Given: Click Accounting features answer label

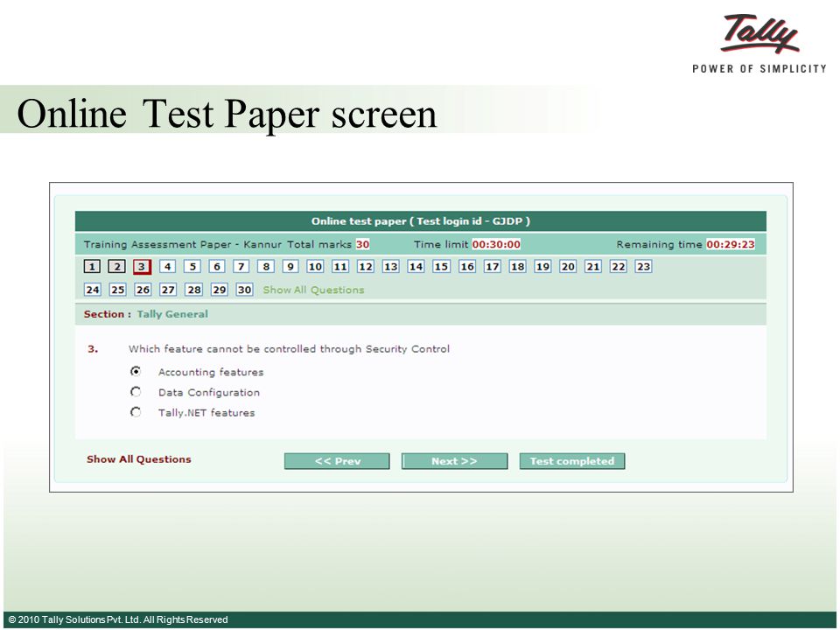Looking at the screenshot, I should point(211,372).
